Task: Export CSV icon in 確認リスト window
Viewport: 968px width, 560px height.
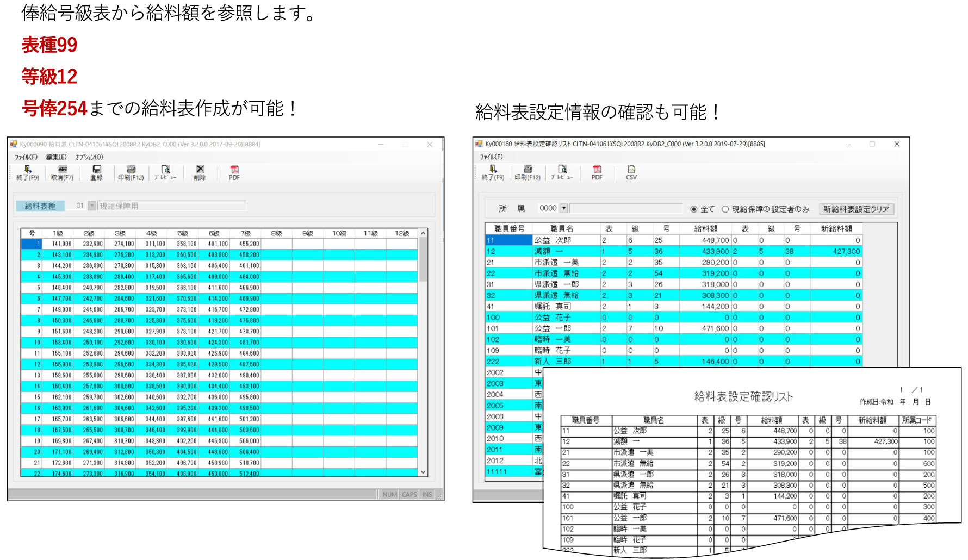Action: (631, 173)
